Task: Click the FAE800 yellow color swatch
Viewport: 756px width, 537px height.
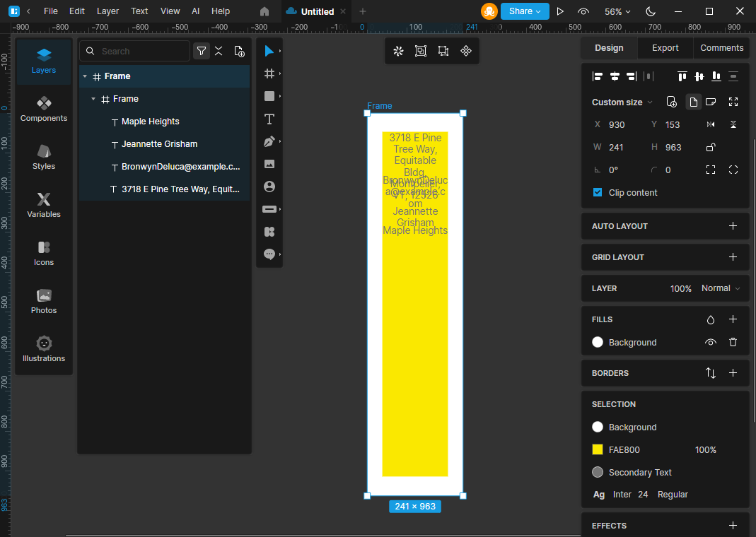Action: tap(598, 449)
